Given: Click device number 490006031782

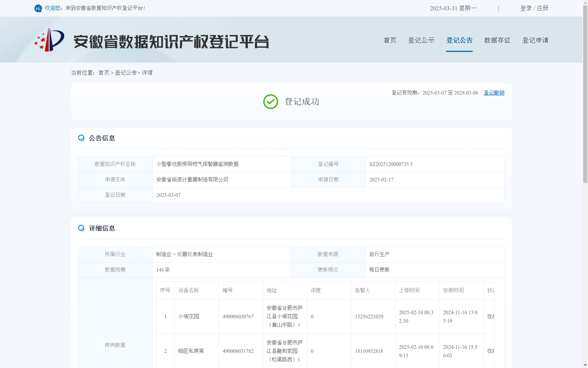Looking at the screenshot, I should (x=238, y=351).
